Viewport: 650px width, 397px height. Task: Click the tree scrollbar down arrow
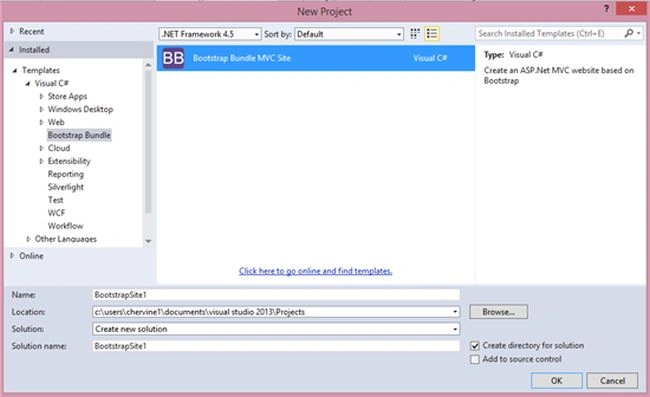pyautogui.click(x=148, y=241)
